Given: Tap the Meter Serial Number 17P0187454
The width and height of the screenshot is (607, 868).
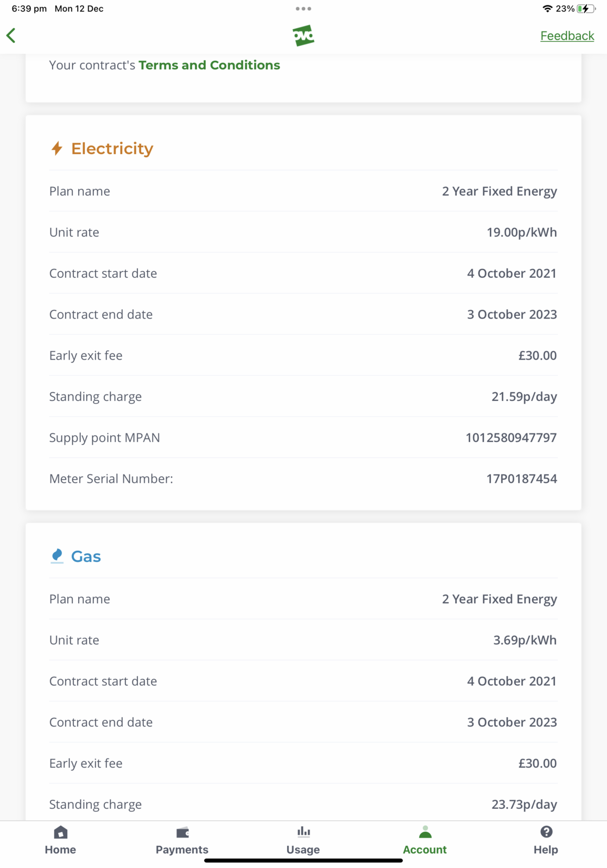Looking at the screenshot, I should (521, 478).
